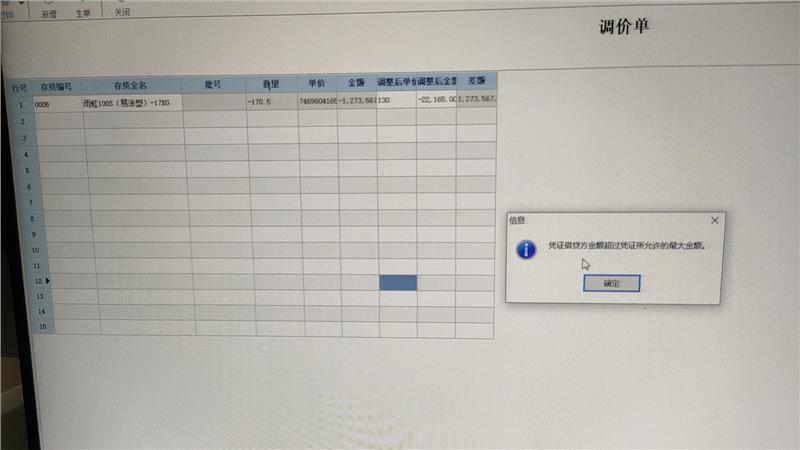This screenshot has width=800, height=450.
Task: Select row number 1 header
Action: [20, 104]
